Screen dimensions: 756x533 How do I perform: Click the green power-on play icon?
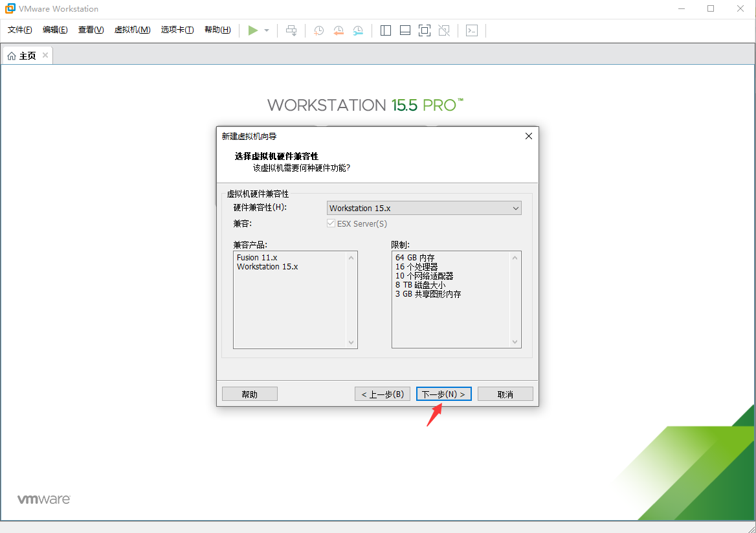pos(252,30)
